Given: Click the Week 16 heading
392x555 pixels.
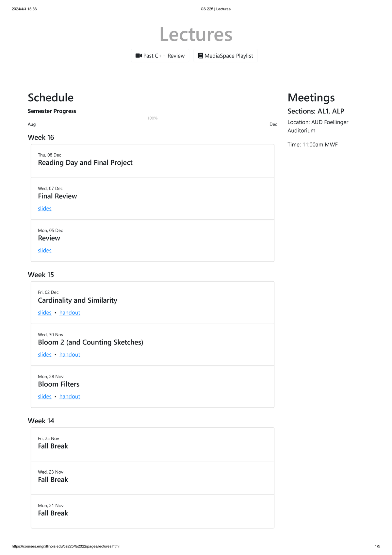Looking at the screenshot, I should 41,137.
